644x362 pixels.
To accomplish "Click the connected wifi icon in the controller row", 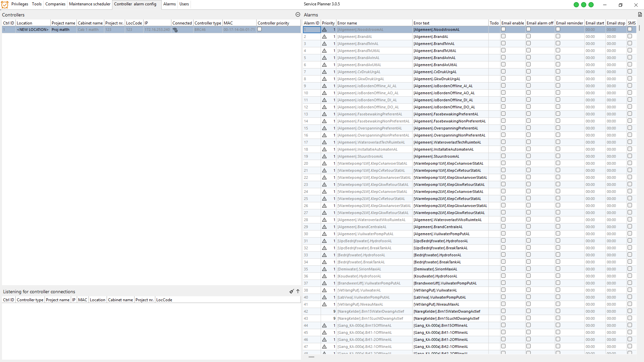I will click(175, 30).
